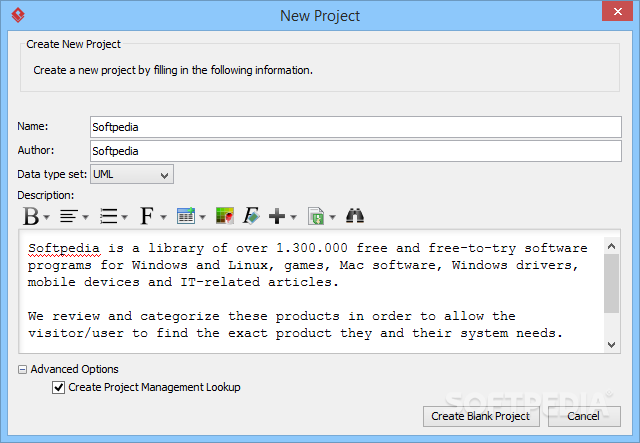Click the description vertical scrollbar thumb
The height and width of the screenshot is (443, 640).
click(x=611, y=283)
